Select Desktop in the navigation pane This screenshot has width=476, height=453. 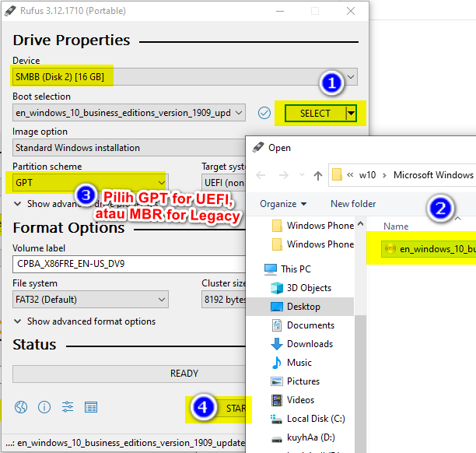[300, 307]
